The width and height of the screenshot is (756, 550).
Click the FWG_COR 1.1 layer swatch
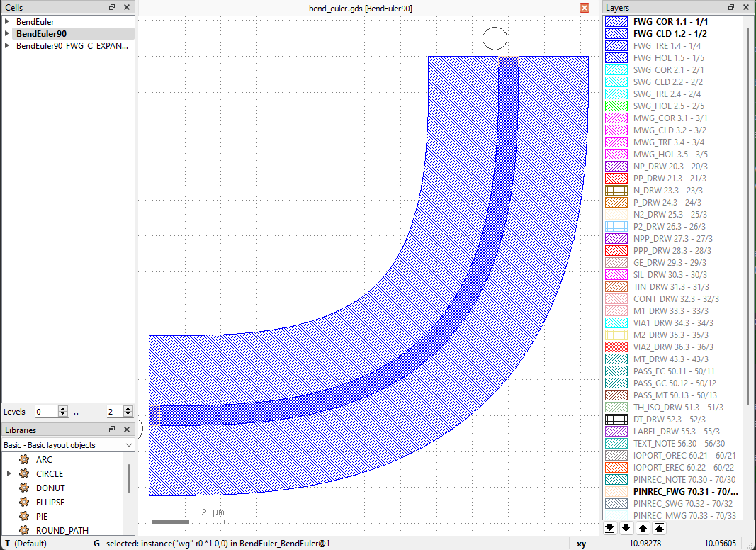[x=616, y=22]
